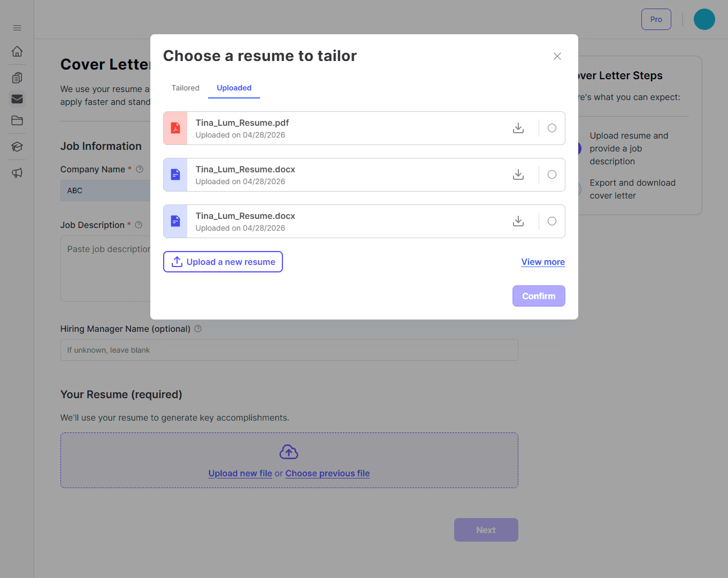Click the View more link

543,262
